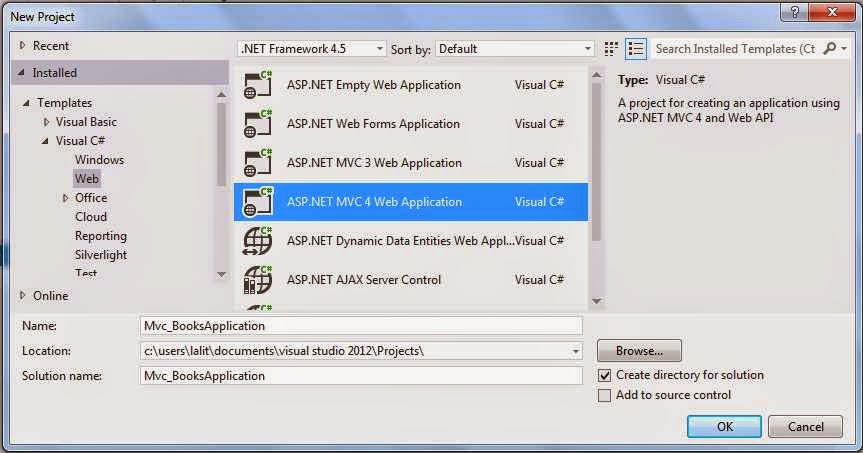This screenshot has width=863, height=453.
Task: Click the category tree scrollbar down arrow
Action: click(x=221, y=274)
